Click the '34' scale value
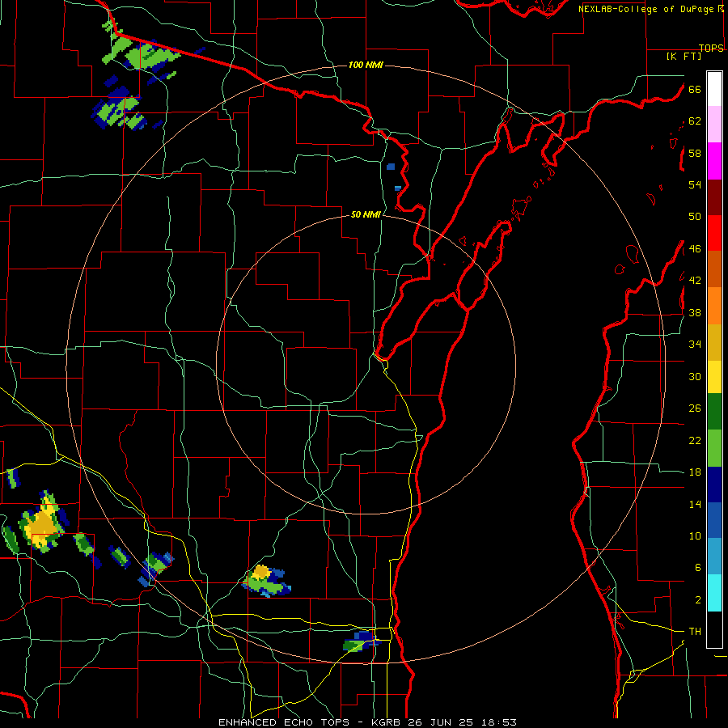 (695, 345)
